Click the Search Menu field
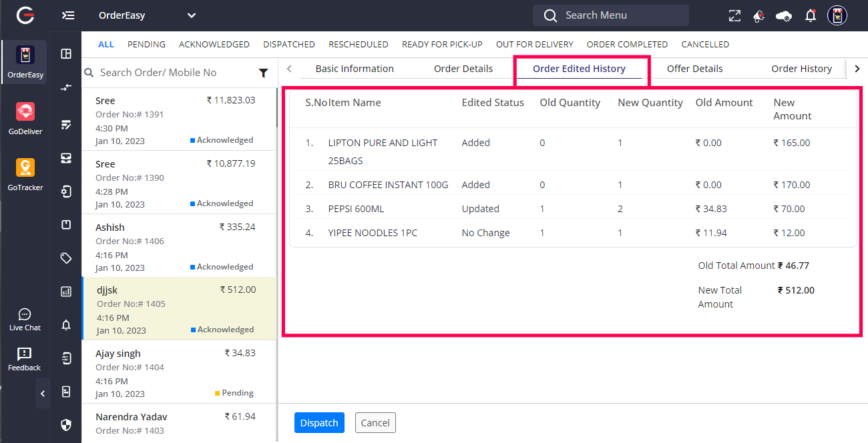The height and width of the screenshot is (443, 868). (x=611, y=15)
